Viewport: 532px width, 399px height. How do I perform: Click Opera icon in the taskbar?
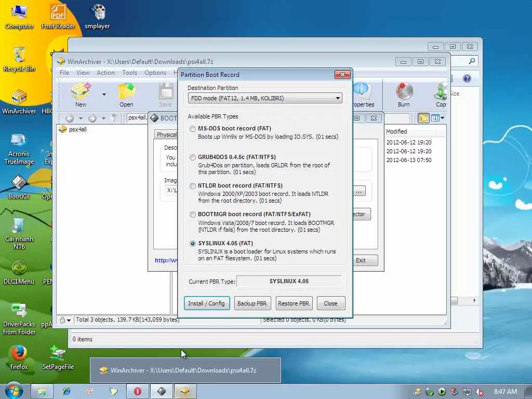137,391
